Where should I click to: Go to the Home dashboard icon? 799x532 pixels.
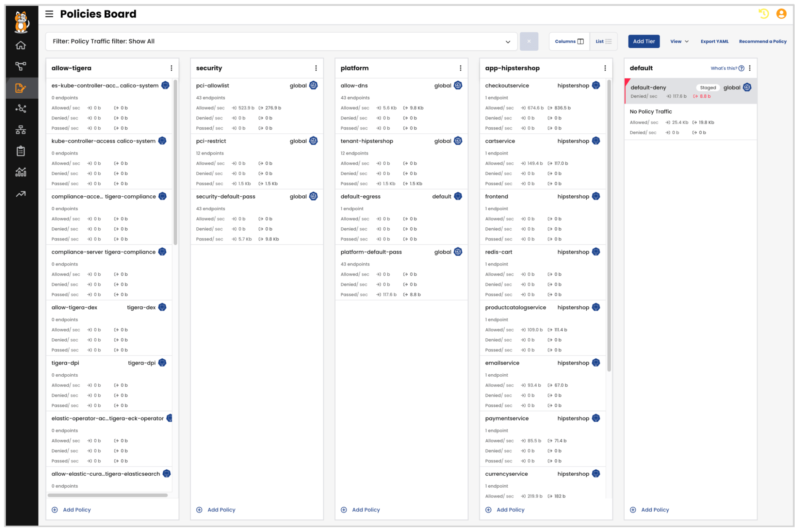coord(21,46)
